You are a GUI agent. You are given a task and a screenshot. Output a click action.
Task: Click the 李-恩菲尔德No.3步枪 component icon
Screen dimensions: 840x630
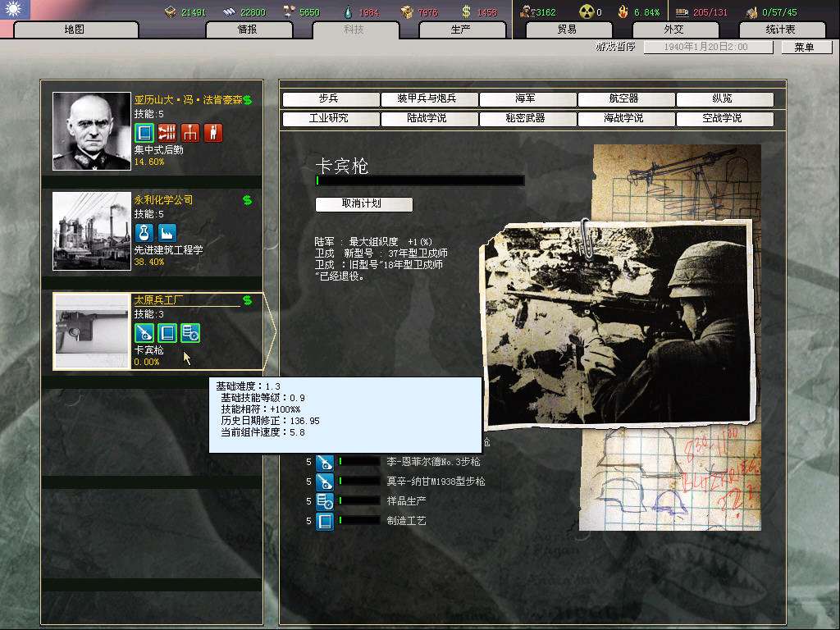(325, 462)
